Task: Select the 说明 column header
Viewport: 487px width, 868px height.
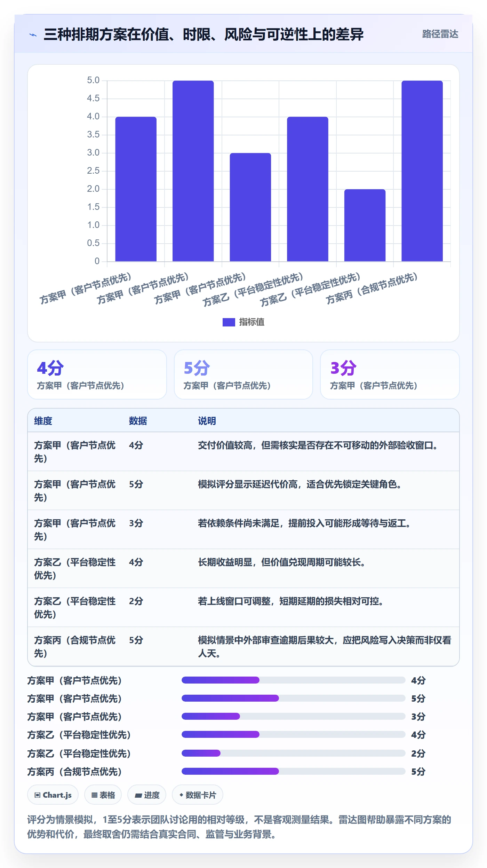Action: [x=207, y=421]
